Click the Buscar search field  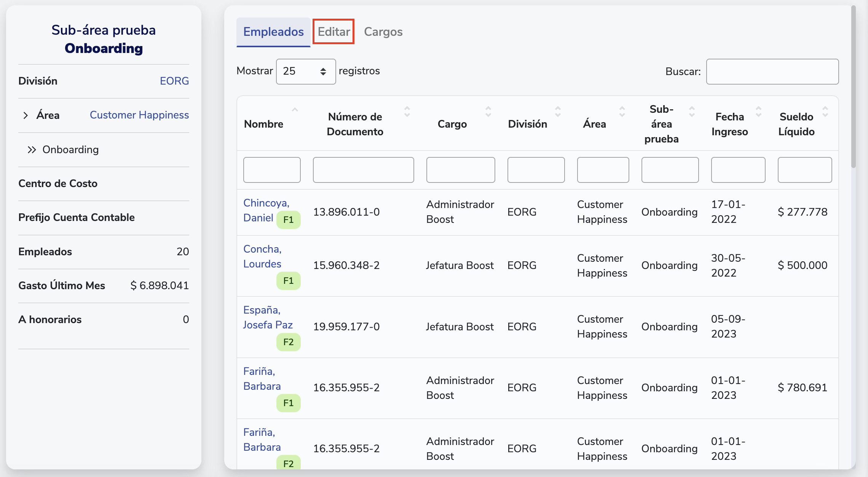(772, 71)
